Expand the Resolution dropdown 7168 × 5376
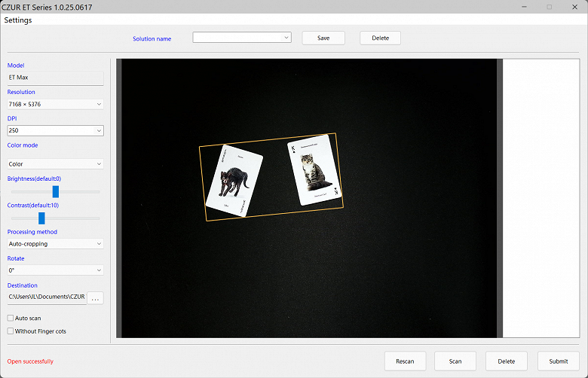This screenshot has width=588, height=378. (55, 104)
